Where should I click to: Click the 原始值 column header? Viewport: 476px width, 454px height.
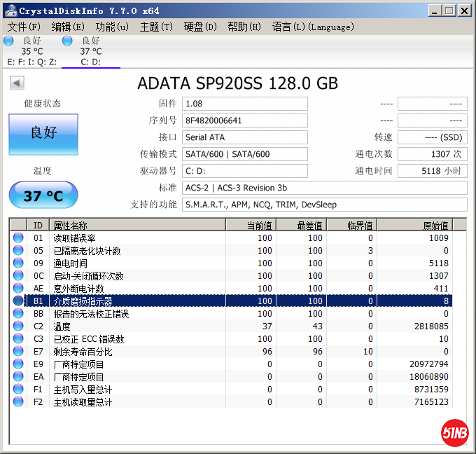[x=415, y=225]
